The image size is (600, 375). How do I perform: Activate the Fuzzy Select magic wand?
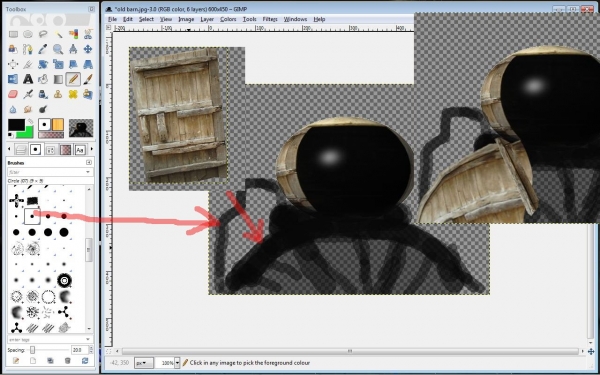(58, 34)
